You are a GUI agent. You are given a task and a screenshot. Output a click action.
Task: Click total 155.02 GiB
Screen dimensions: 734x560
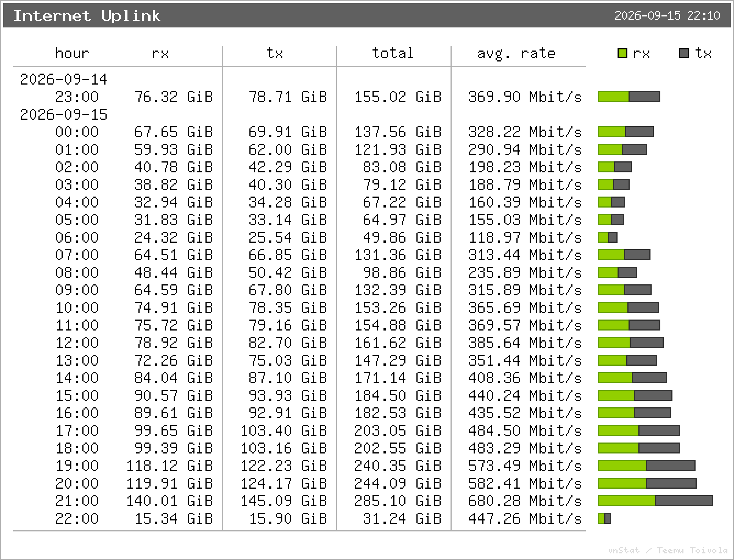point(398,97)
